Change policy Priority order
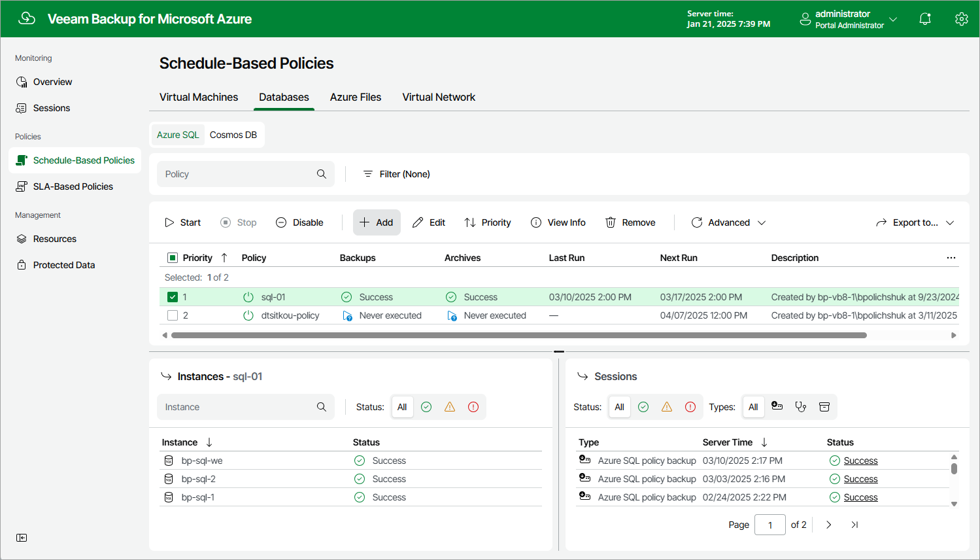Screen dimensions: 980x560 488,222
